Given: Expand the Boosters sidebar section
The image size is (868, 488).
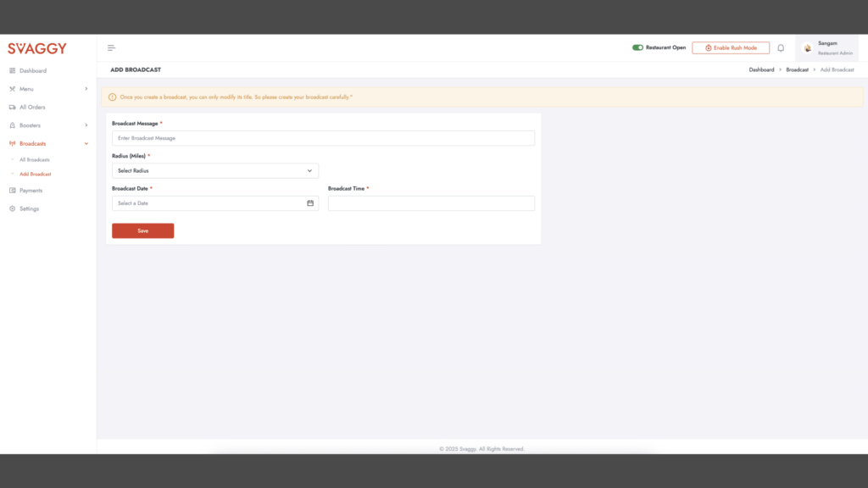Looking at the screenshot, I should 47,125.
